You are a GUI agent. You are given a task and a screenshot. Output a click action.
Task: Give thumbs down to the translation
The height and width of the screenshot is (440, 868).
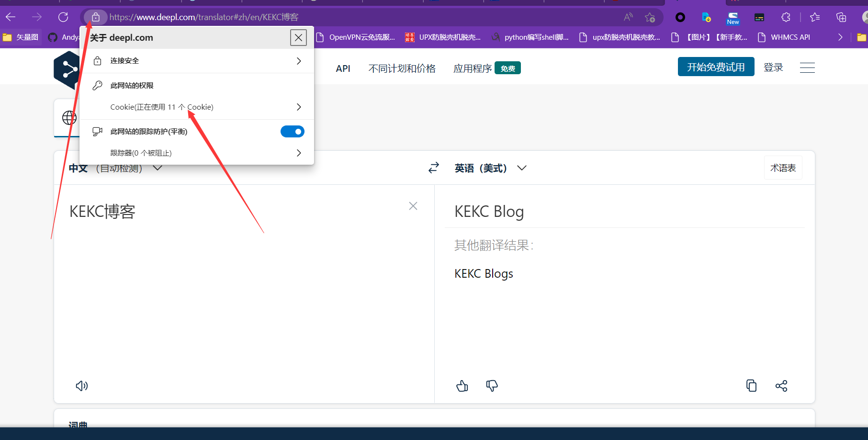492,386
